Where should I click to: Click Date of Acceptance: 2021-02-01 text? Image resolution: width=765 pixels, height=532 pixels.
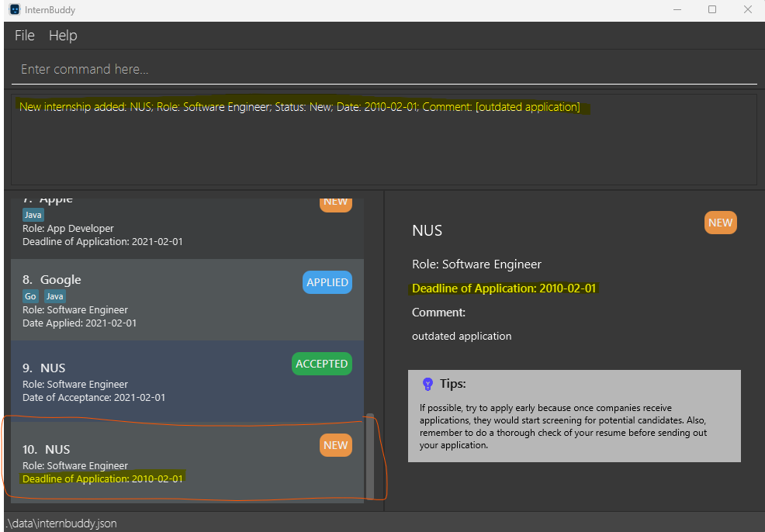click(94, 397)
